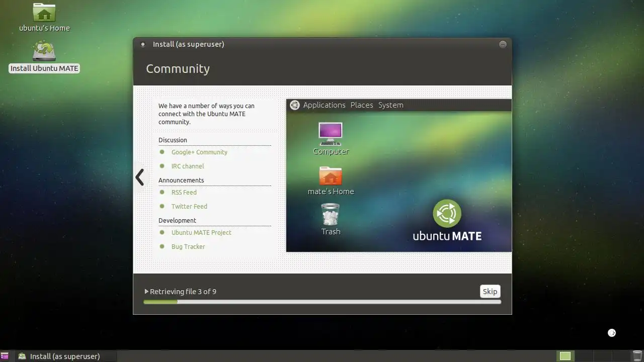This screenshot has height=362, width=644.
Task: Switch to the highlighted workspace in the switcher
Action: [x=565, y=356]
